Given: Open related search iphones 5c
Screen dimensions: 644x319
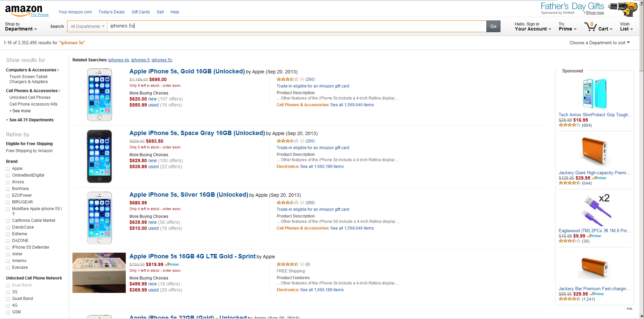Looking at the screenshot, I should [162, 60].
